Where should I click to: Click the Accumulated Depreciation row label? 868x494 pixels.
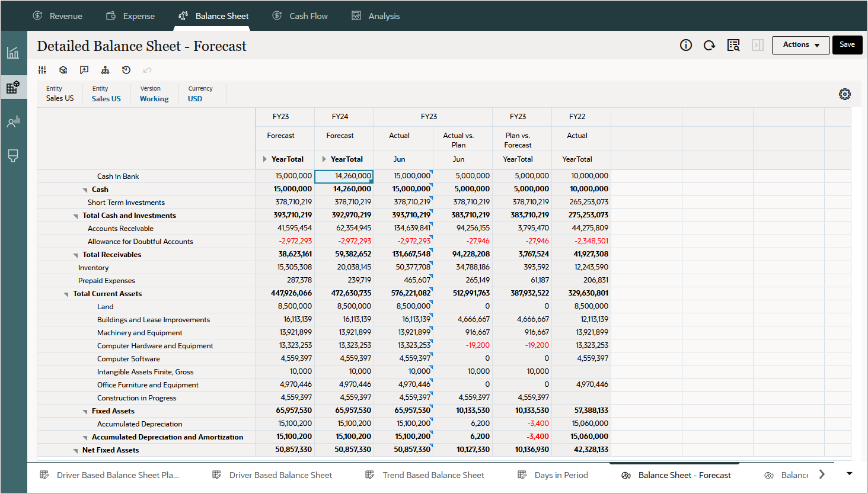pyautogui.click(x=140, y=424)
